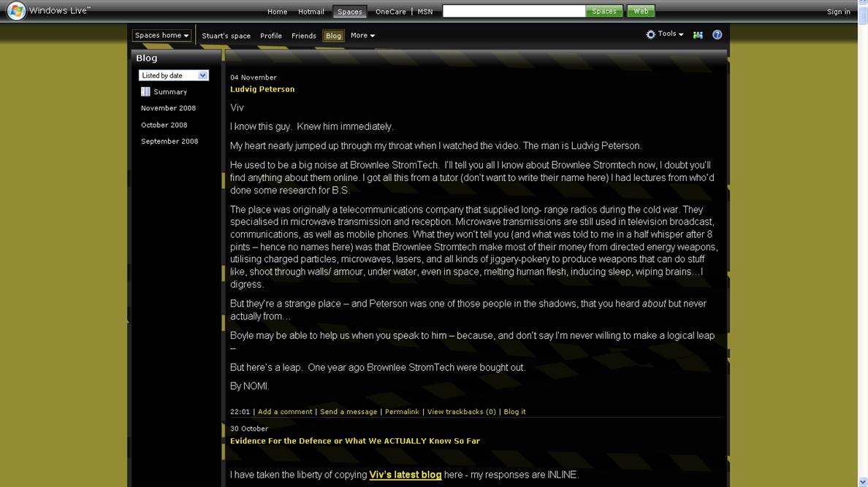868x487 pixels.
Task: Click the green Spaces search button
Action: 604,11
